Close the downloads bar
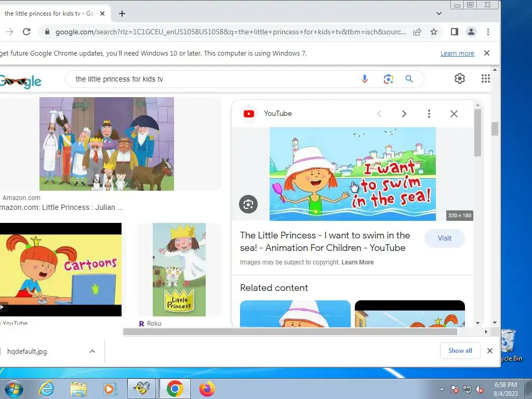Screen dimensions: 532x399 (489, 351)
